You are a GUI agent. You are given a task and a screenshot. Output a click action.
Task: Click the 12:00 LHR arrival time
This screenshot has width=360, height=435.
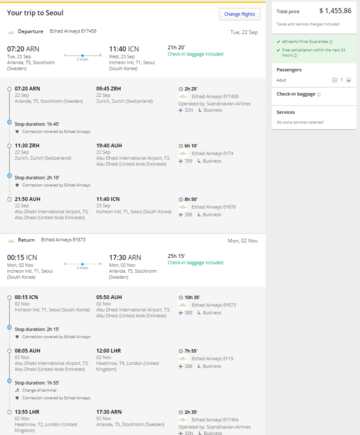(109, 351)
